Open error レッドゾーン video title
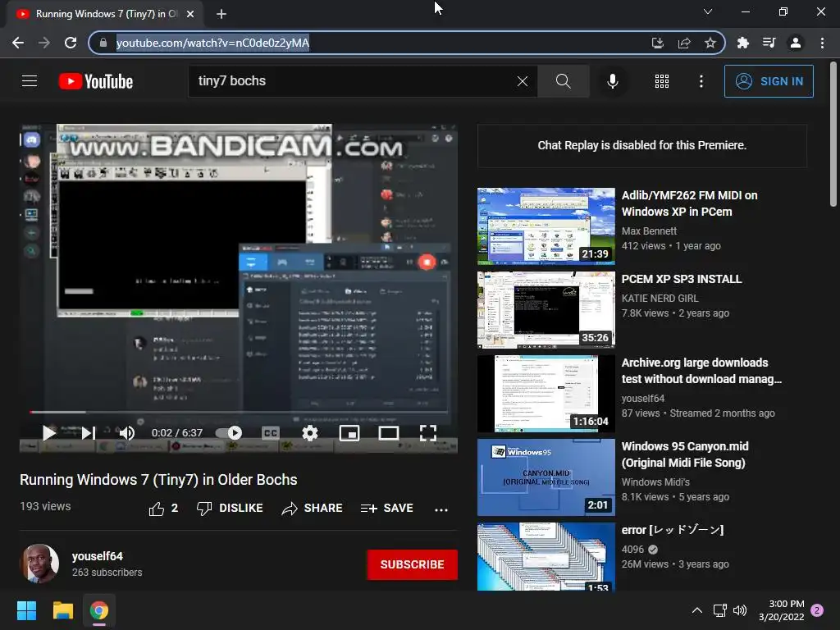This screenshot has height=630, width=840. 673,530
